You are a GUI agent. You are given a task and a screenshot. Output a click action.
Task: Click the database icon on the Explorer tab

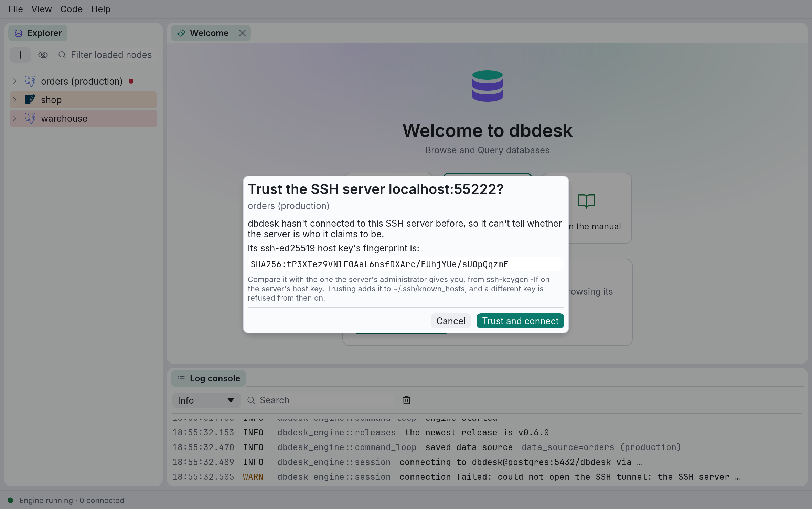[x=19, y=33]
